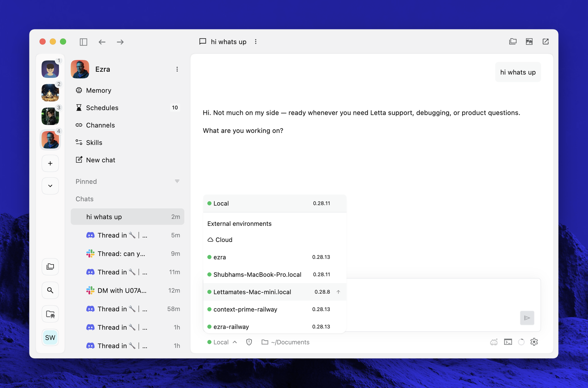The image size is (588, 388).
Task: Select Lettamates-Mac-mini.local environment
Action: (275, 292)
